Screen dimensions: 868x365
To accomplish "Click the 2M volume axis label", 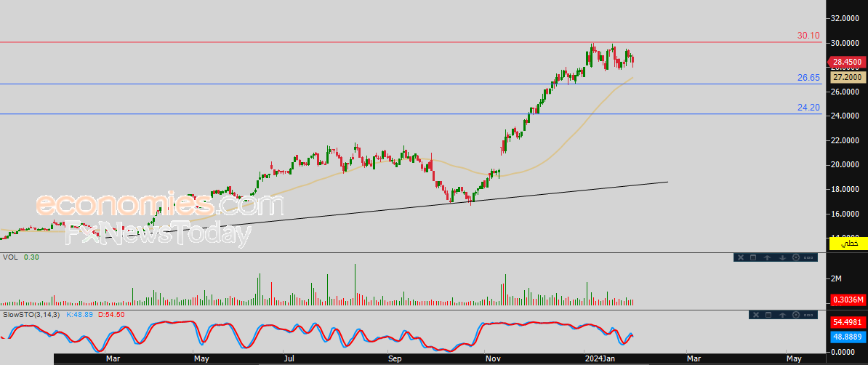I will pyautogui.click(x=836, y=278).
